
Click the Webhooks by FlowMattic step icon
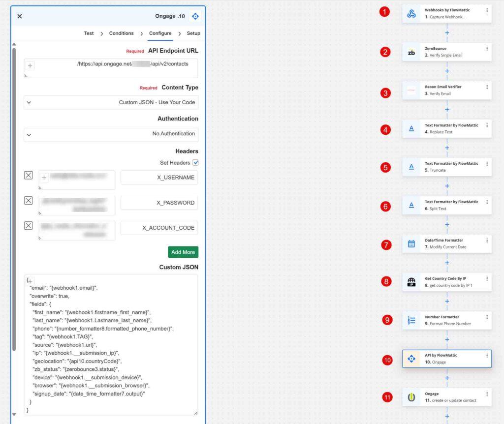[411, 14]
